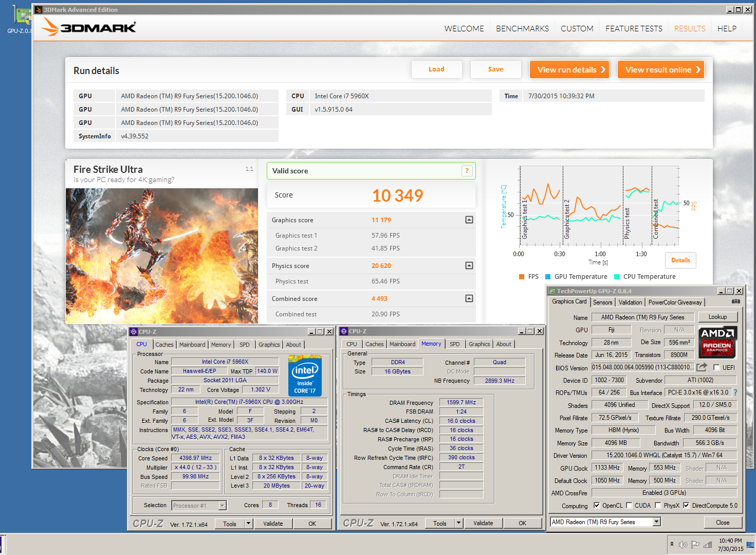This screenshot has width=756, height=555.
Task: Click the GPU-Z screenshot camera icon
Action: [x=736, y=301]
